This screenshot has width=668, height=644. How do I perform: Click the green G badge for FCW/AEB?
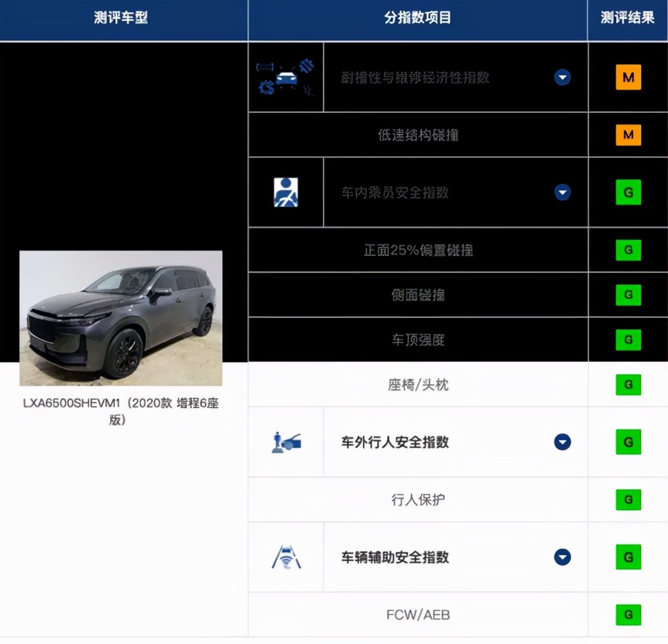click(x=628, y=615)
